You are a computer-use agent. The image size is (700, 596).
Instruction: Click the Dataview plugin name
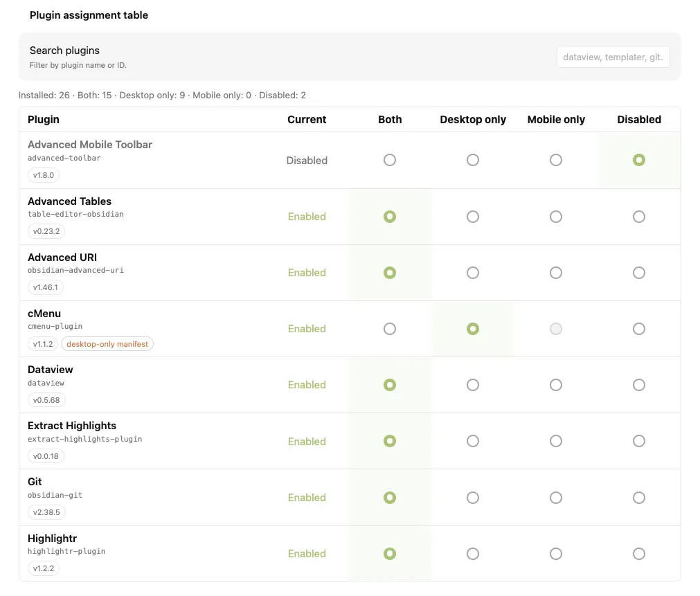pyautogui.click(x=50, y=370)
